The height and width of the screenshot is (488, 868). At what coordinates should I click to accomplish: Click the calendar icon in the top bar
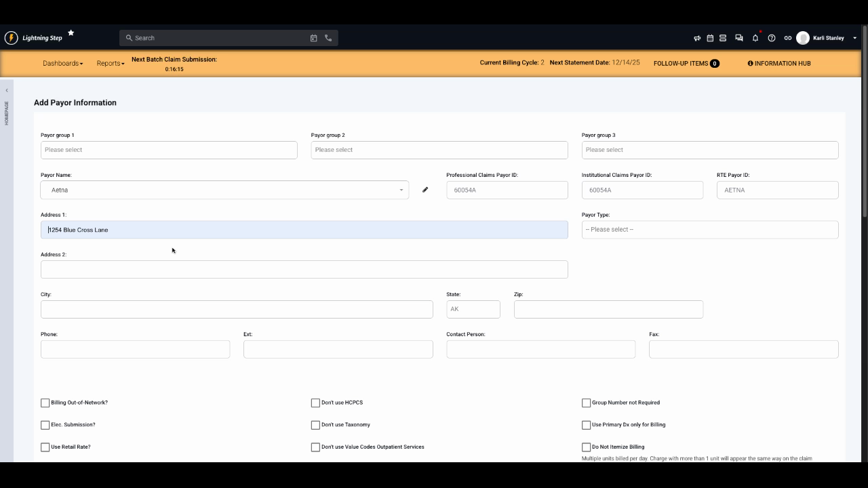pyautogui.click(x=709, y=38)
